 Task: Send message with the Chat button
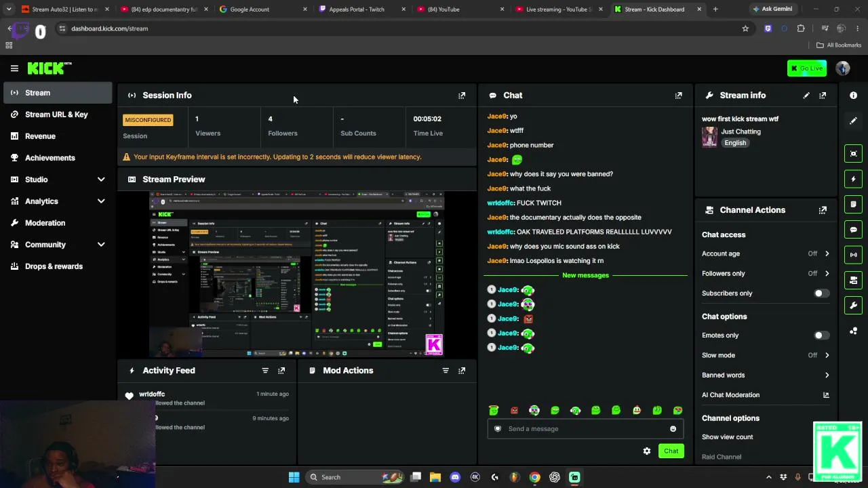point(671,451)
